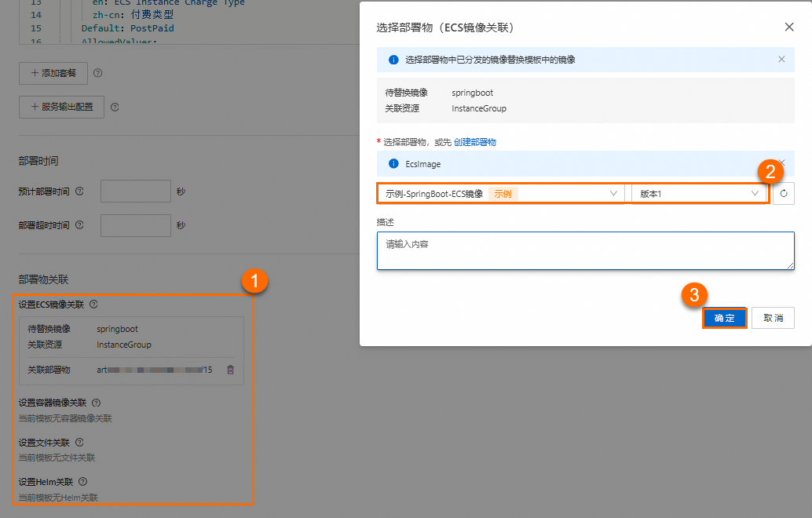812x518 pixels.
Task: Click the help icon next to 设置文件关联
Action: tap(79, 443)
